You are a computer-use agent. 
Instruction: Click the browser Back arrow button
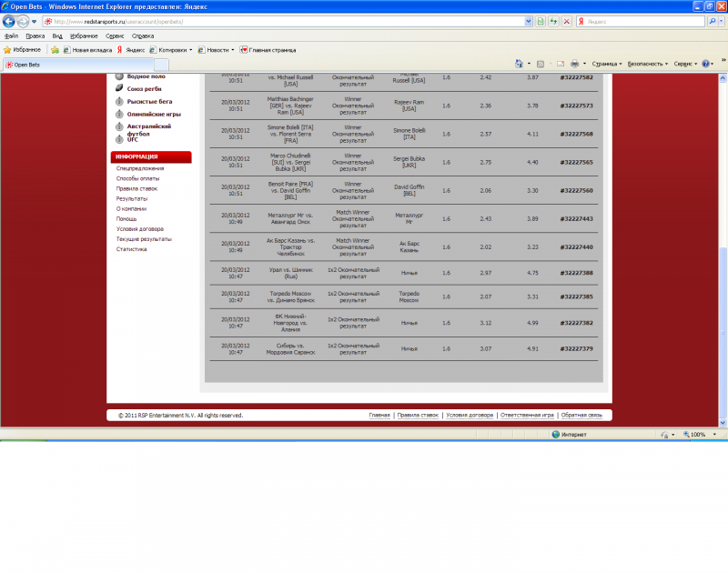coord(9,21)
